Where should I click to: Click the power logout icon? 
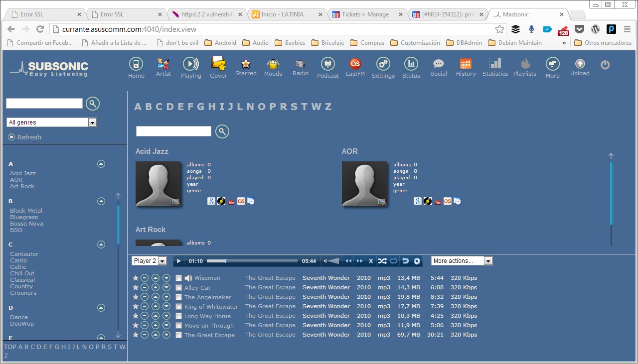click(x=605, y=65)
